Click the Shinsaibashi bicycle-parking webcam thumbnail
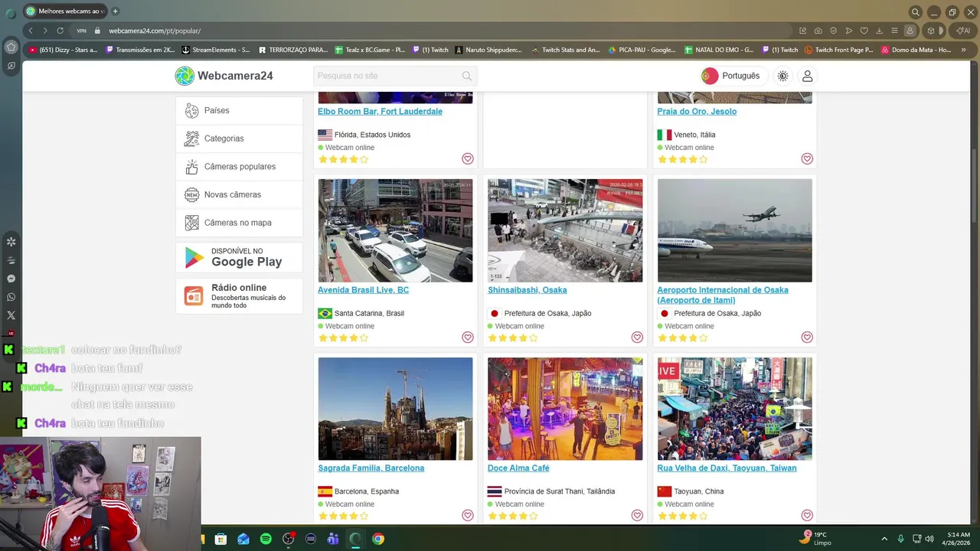Image resolution: width=980 pixels, height=551 pixels. (565, 230)
